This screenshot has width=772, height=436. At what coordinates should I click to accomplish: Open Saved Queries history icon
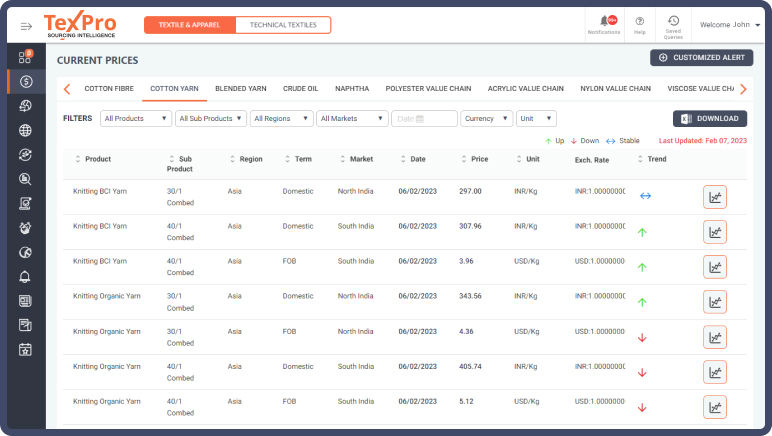pos(673,22)
